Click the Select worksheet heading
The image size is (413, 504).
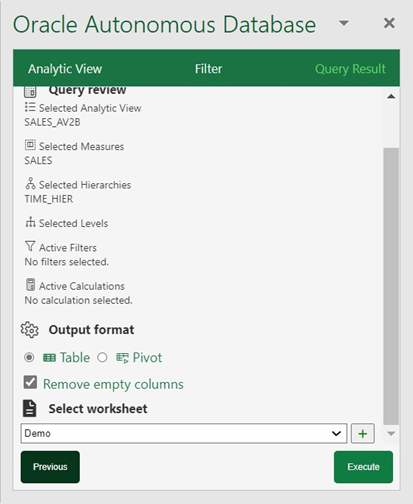98,409
